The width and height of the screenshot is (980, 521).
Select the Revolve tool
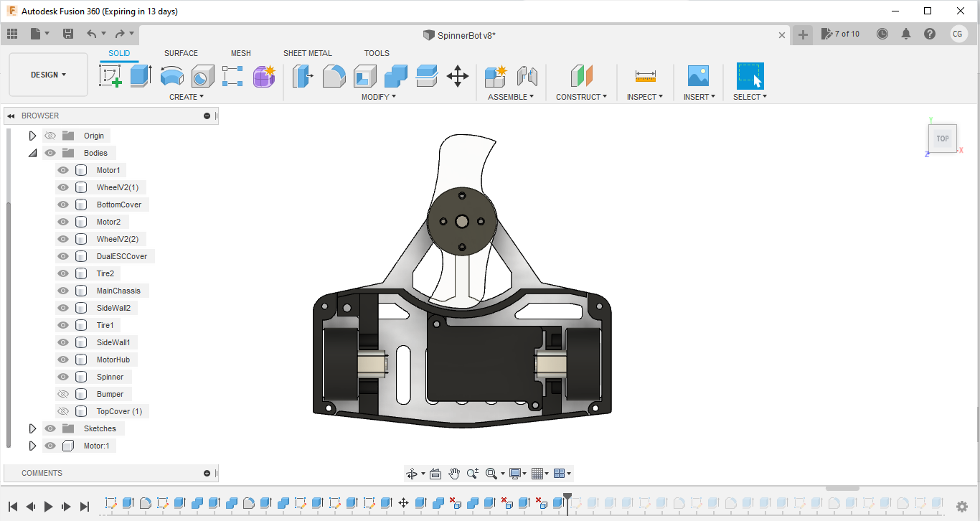click(171, 75)
